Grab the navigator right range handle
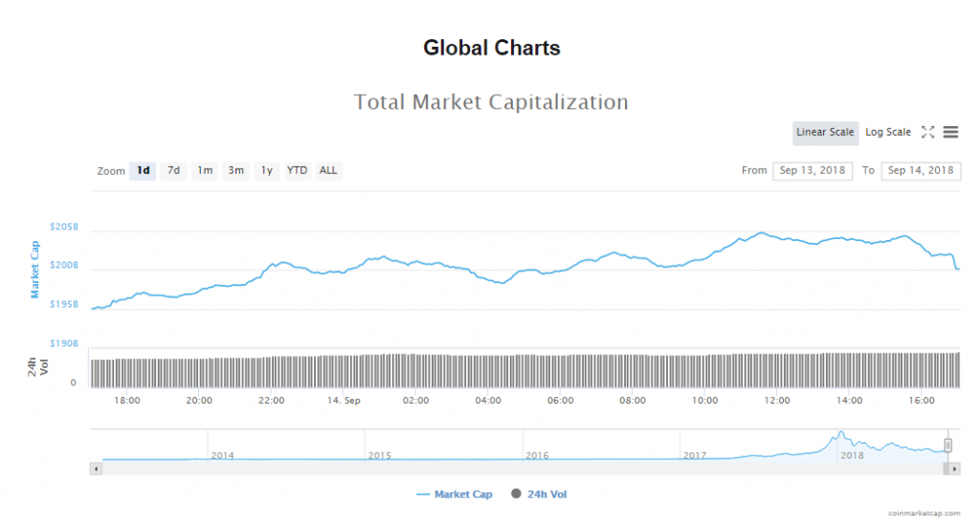The width and height of the screenshot is (980, 525). [948, 446]
